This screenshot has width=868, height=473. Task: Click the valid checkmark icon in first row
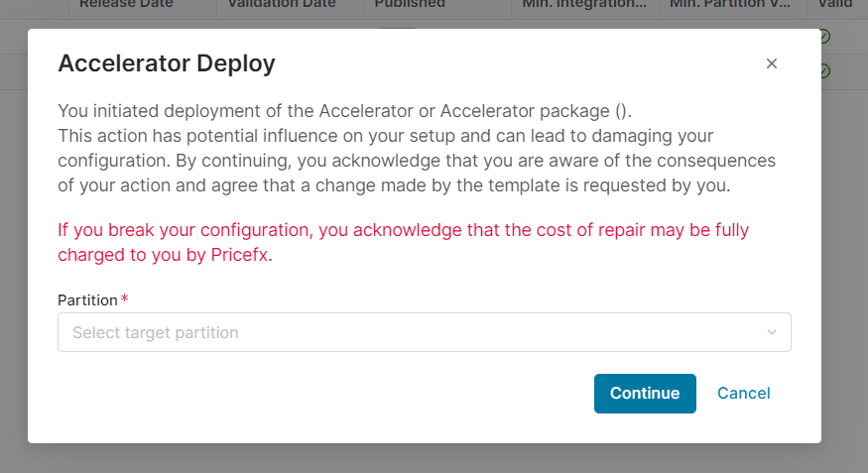(824, 37)
